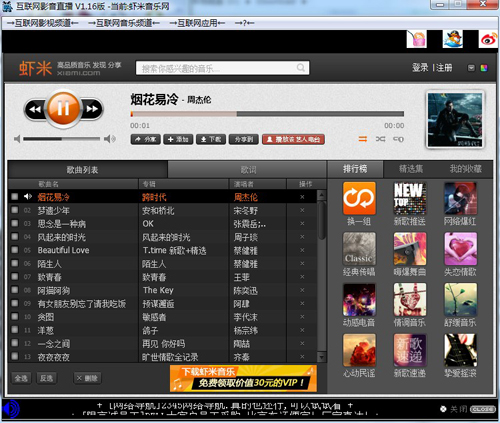This screenshot has height=423, width=500.
Task: Tick the checkbox for song 陌生人
Action: (x=15, y=263)
